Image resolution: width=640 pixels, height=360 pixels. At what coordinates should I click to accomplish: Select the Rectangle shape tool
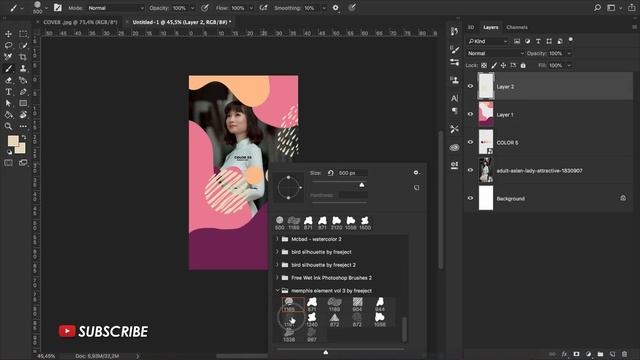click(x=23, y=103)
